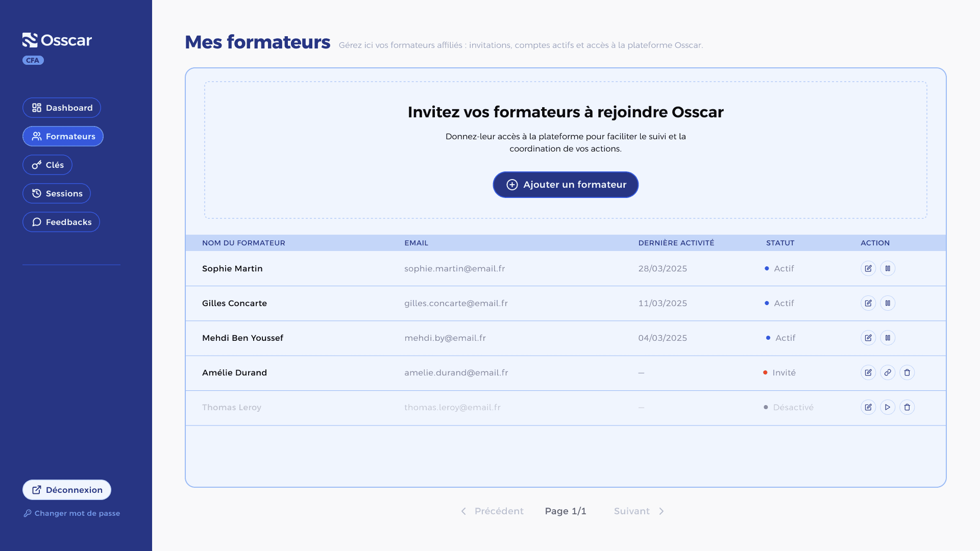Go to the Clés section
Image resolution: width=980 pixels, height=551 pixels.
coord(47,165)
